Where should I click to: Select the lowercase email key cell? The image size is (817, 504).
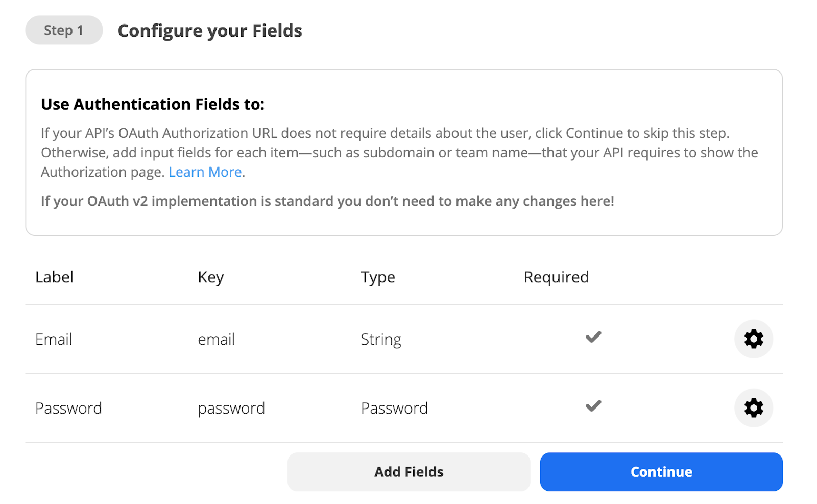coord(217,340)
